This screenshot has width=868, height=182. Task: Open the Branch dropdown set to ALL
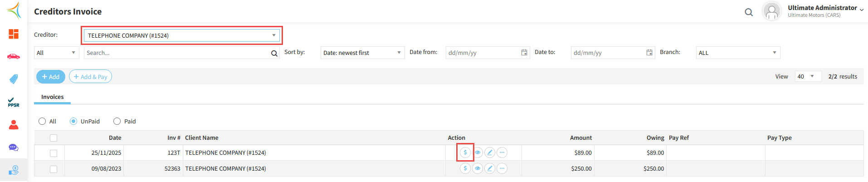click(x=738, y=53)
